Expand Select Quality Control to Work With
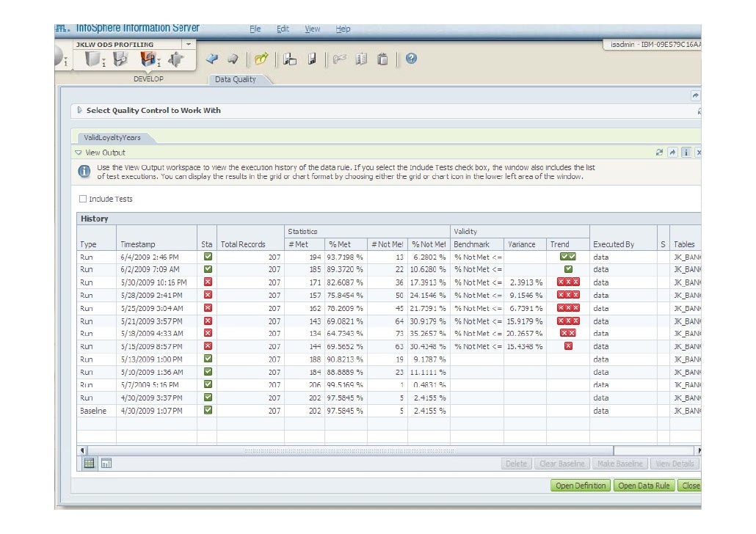The width and height of the screenshot is (756, 534). [80, 110]
